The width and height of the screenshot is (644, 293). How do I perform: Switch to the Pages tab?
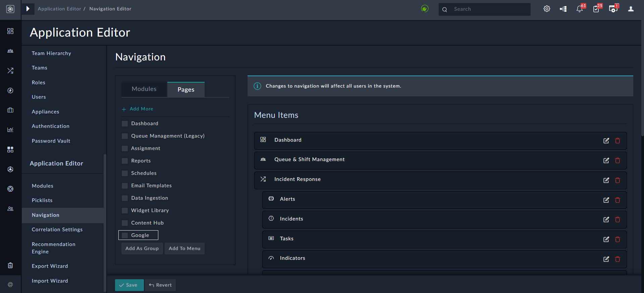[186, 90]
